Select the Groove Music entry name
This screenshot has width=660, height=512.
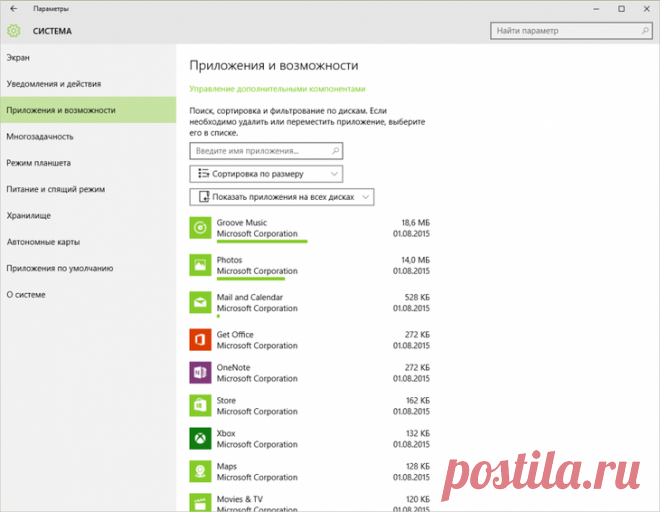242,223
